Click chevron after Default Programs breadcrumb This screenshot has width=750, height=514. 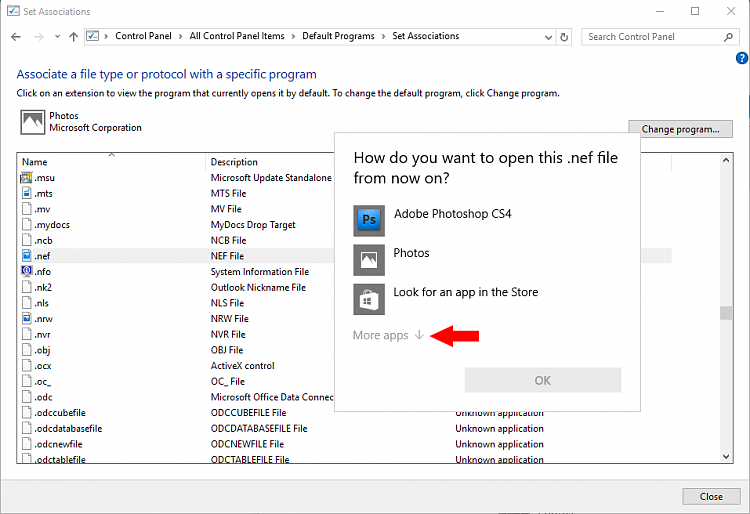383,36
